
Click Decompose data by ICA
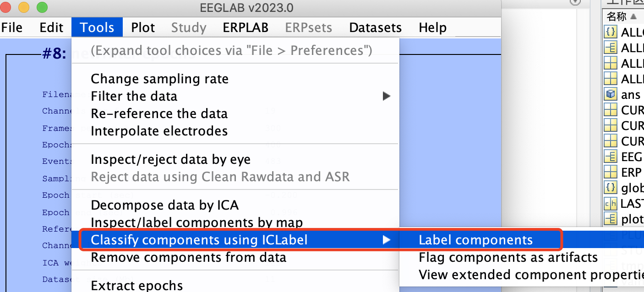165,205
